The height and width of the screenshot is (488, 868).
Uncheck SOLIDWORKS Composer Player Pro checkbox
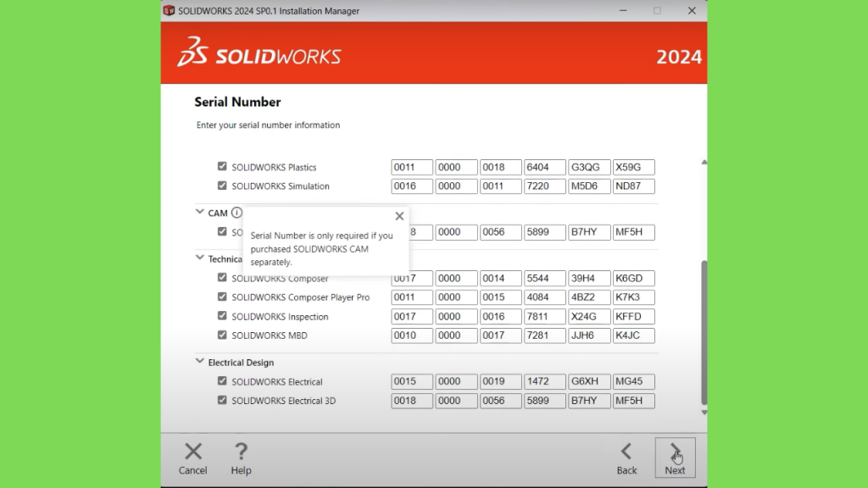[x=222, y=297]
